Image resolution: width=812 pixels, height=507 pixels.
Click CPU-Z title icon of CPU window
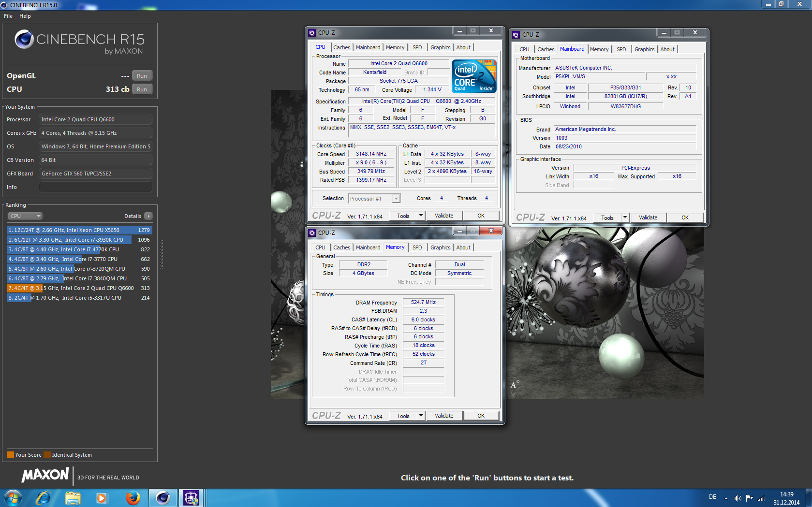pyautogui.click(x=312, y=33)
